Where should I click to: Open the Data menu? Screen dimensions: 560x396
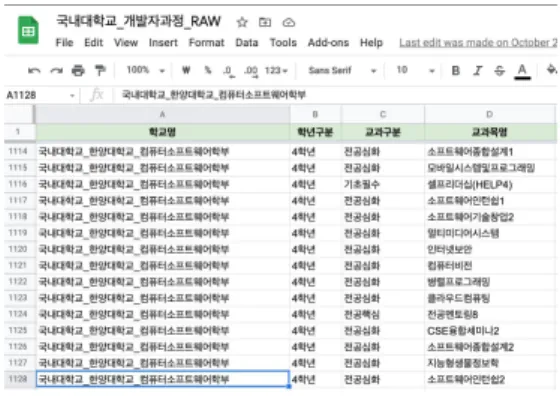247,42
